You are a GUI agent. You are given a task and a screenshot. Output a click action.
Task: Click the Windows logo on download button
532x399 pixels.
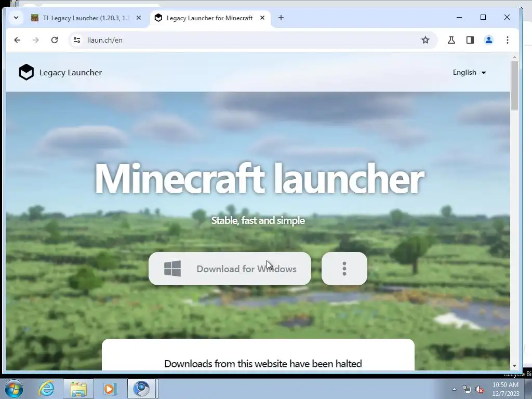pyautogui.click(x=172, y=269)
